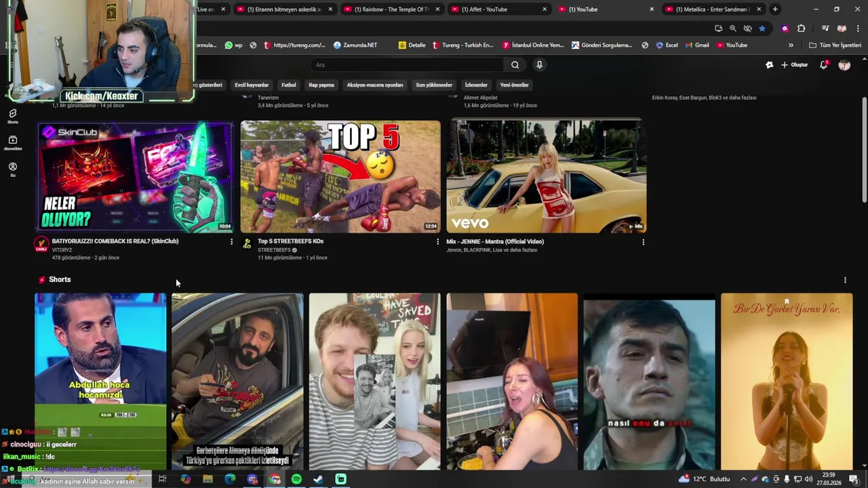Viewport: 868px width, 488px height.
Task: Select the Evcil hayvanlar chip
Action: click(252, 85)
